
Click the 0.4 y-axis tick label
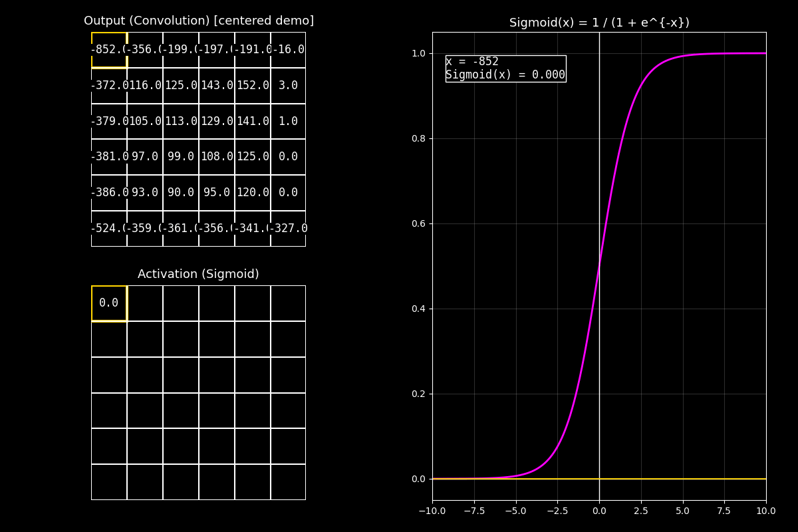tap(418, 309)
